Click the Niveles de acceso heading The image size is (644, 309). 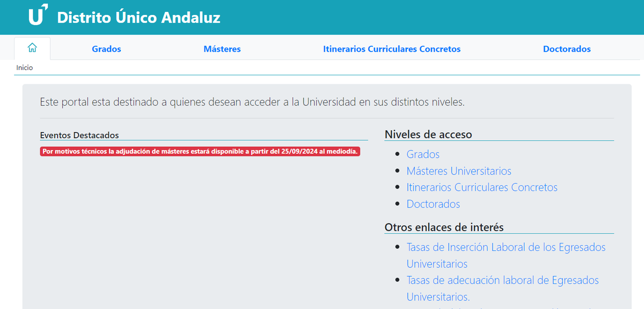(428, 134)
